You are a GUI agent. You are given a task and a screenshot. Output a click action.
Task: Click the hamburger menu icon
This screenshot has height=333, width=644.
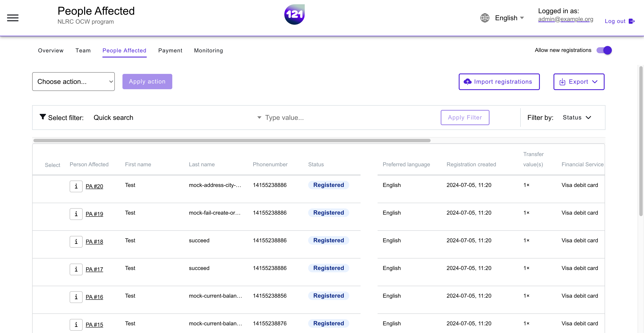click(12, 18)
